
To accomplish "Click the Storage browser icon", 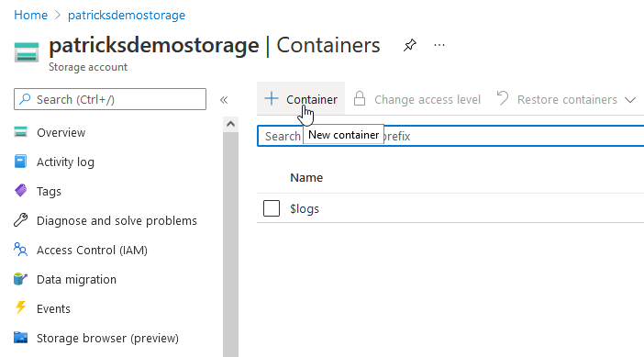I will (20, 338).
